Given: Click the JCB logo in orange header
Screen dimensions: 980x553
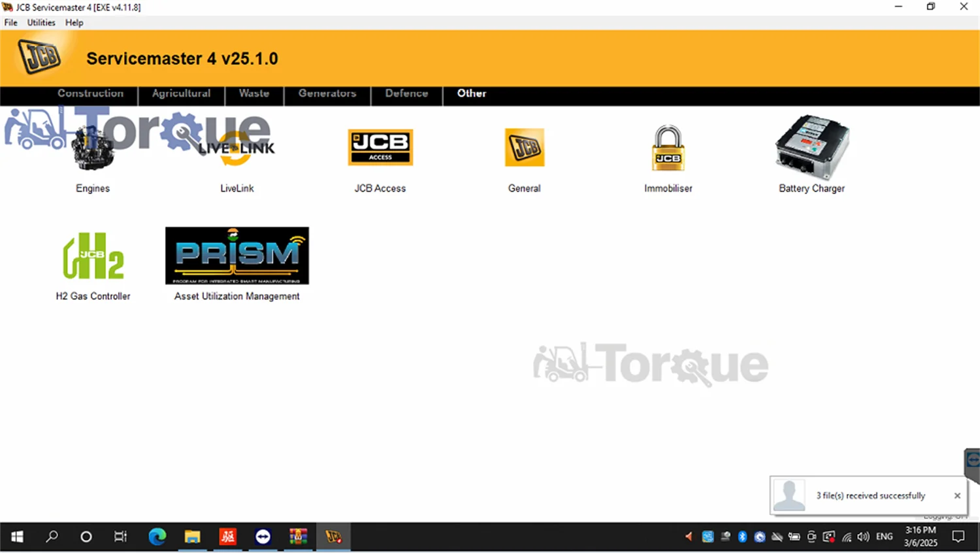Looking at the screenshot, I should (39, 57).
